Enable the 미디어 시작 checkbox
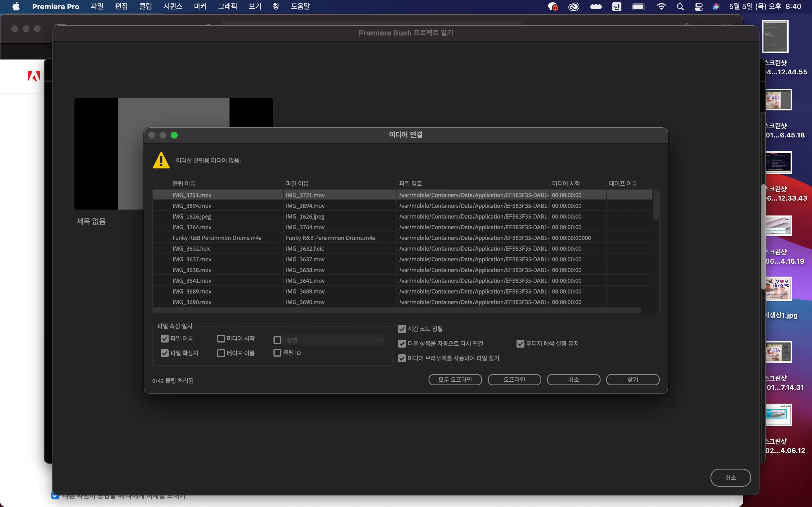This screenshot has height=507, width=812. [x=221, y=339]
